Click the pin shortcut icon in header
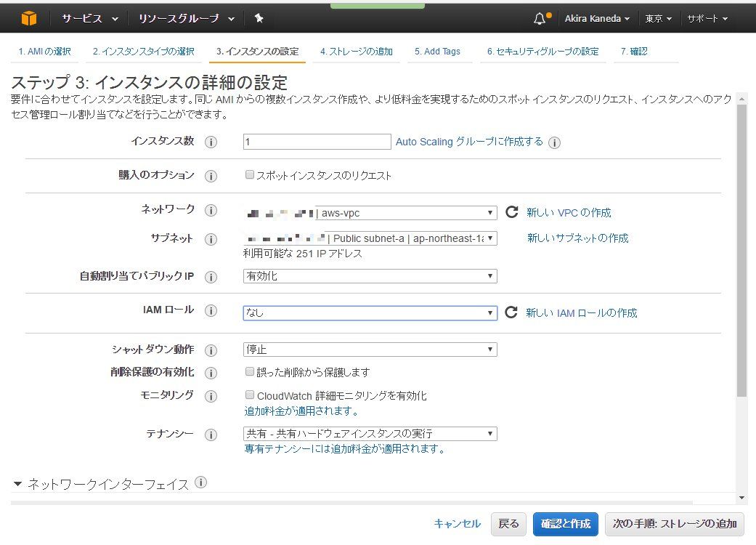Image resolution: width=756 pixels, height=545 pixels. coord(259,18)
